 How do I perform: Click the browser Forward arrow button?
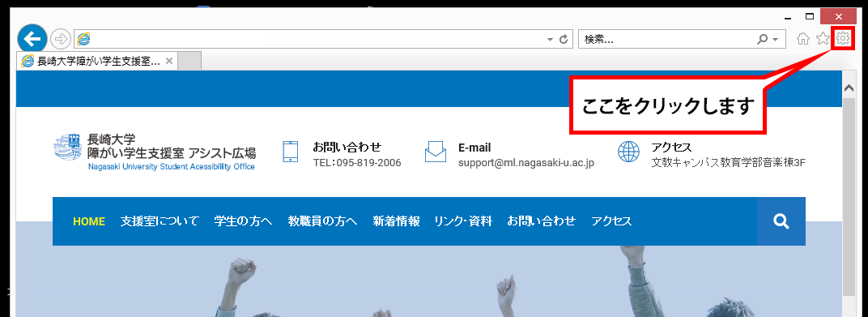[61, 39]
